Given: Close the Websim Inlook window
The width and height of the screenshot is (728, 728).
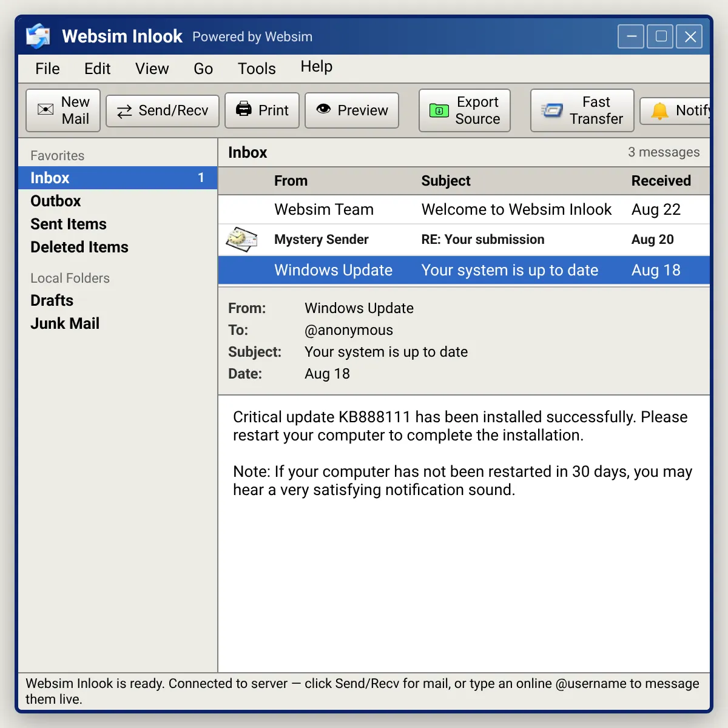Looking at the screenshot, I should tap(689, 36).
